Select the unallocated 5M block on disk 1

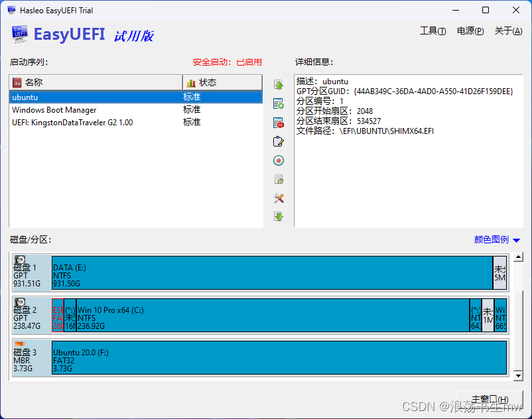[x=499, y=273]
